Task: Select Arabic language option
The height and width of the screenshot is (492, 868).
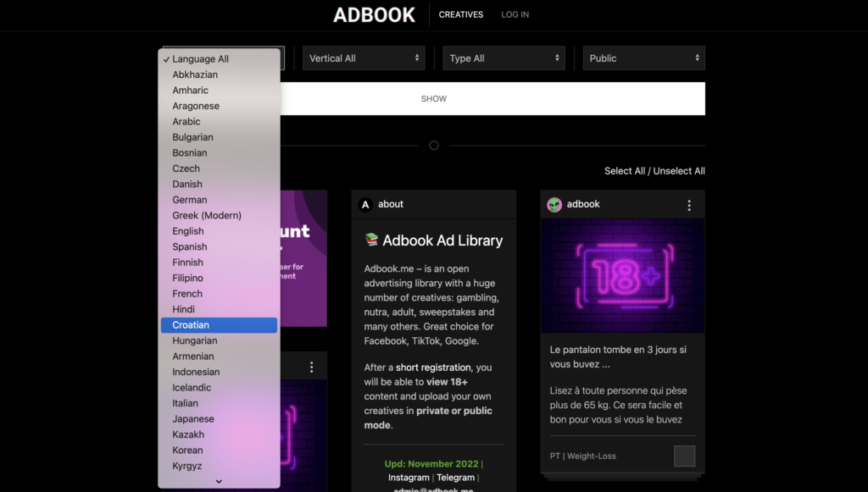Action: 220,122
